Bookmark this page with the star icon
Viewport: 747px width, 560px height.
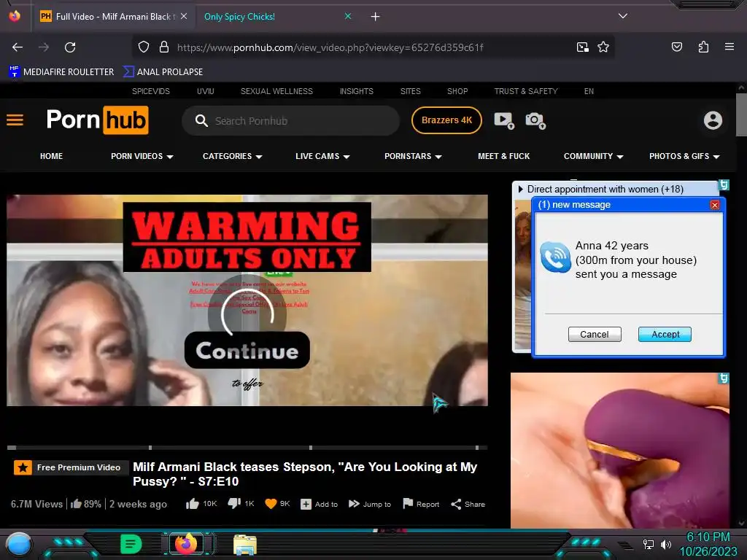(603, 47)
